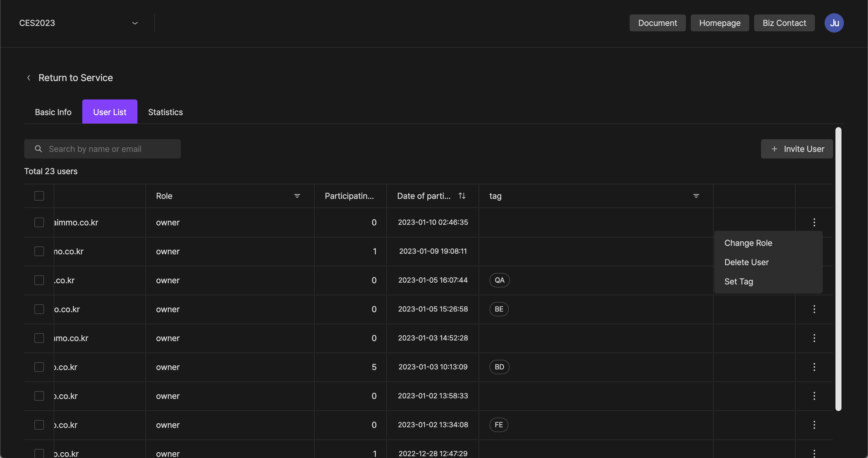Check the aimmo.co.kr user row checkbox

pyautogui.click(x=39, y=222)
